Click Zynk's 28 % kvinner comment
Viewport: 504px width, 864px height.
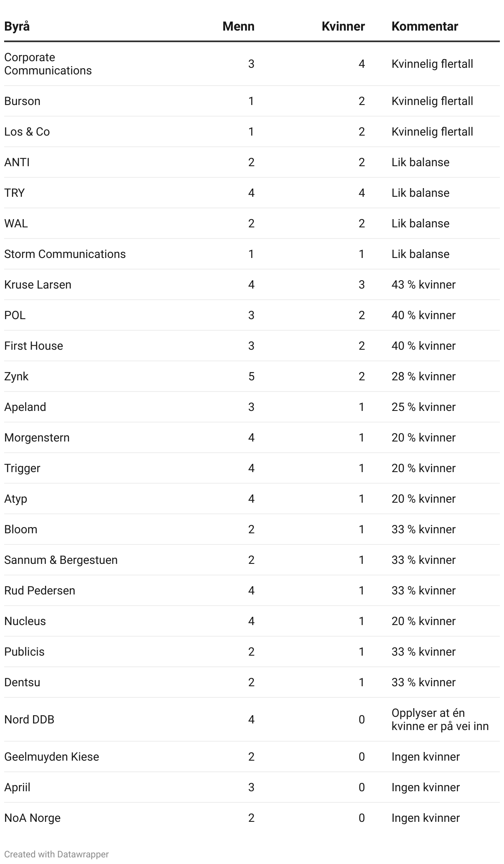[x=423, y=377]
